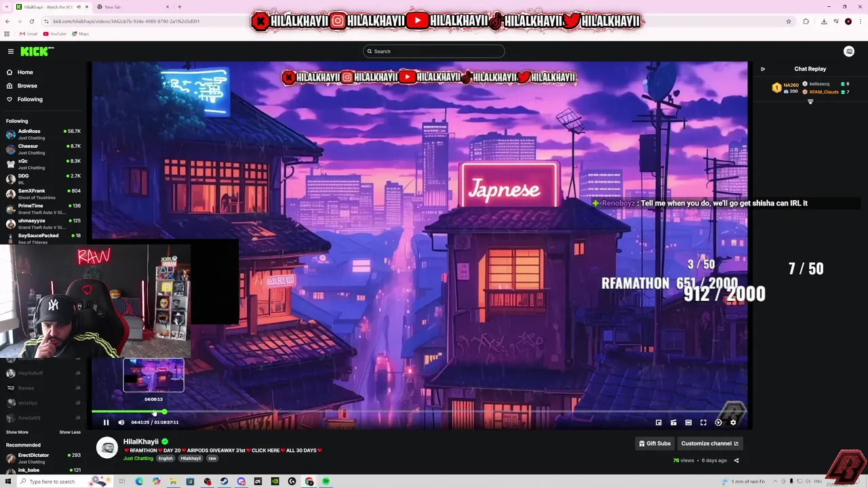
Task: Open SamXFrank channel from Following list
Action: 43,194
